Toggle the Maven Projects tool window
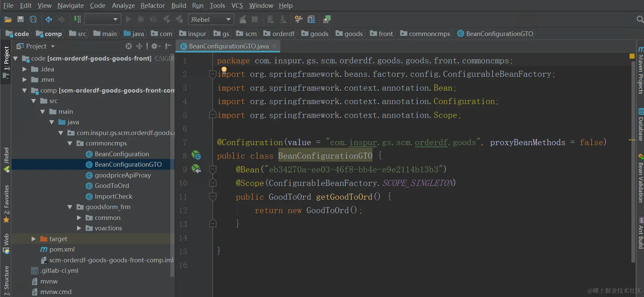 (x=641, y=71)
